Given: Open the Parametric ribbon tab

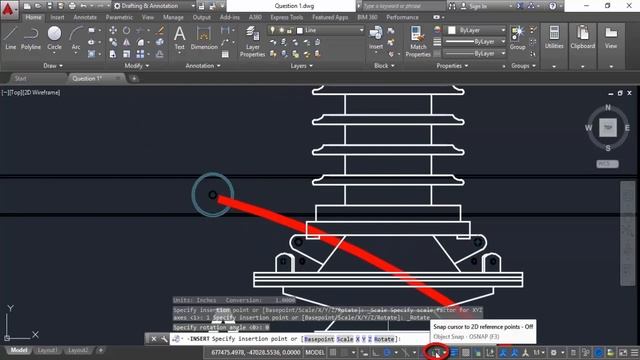Looking at the screenshot, I should coord(119,18).
